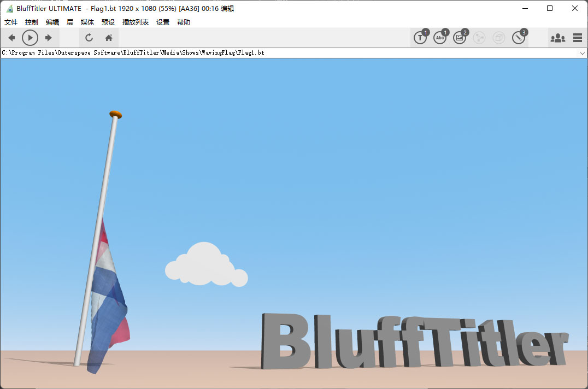Expand the file path dropdown arrow
The height and width of the screenshot is (389, 588).
pos(582,53)
